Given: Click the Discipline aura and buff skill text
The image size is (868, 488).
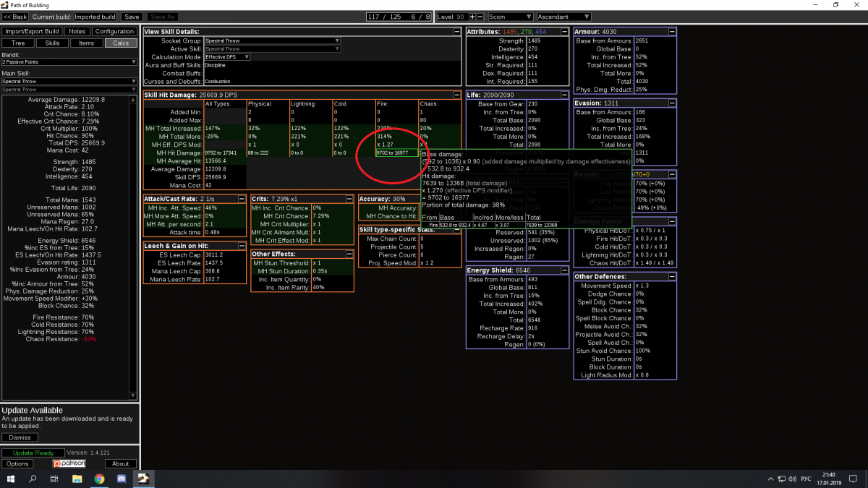Looking at the screenshot, I should click(x=215, y=65).
